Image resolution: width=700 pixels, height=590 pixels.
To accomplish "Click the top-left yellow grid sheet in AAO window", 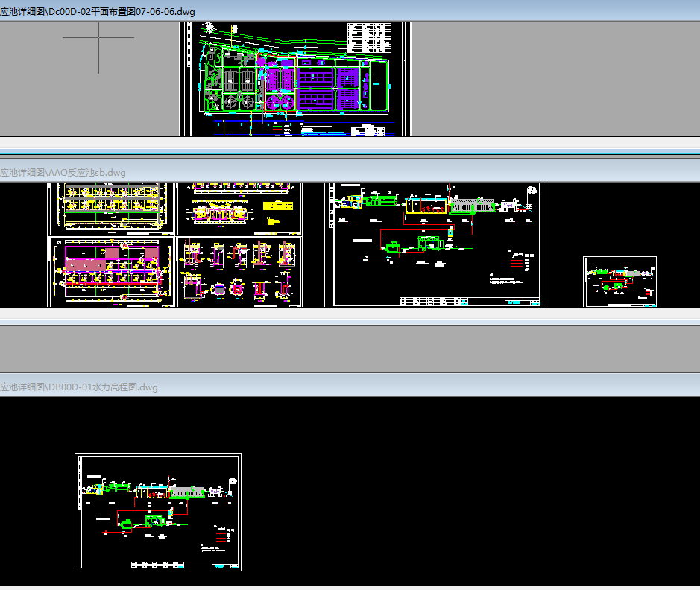I will [111, 209].
